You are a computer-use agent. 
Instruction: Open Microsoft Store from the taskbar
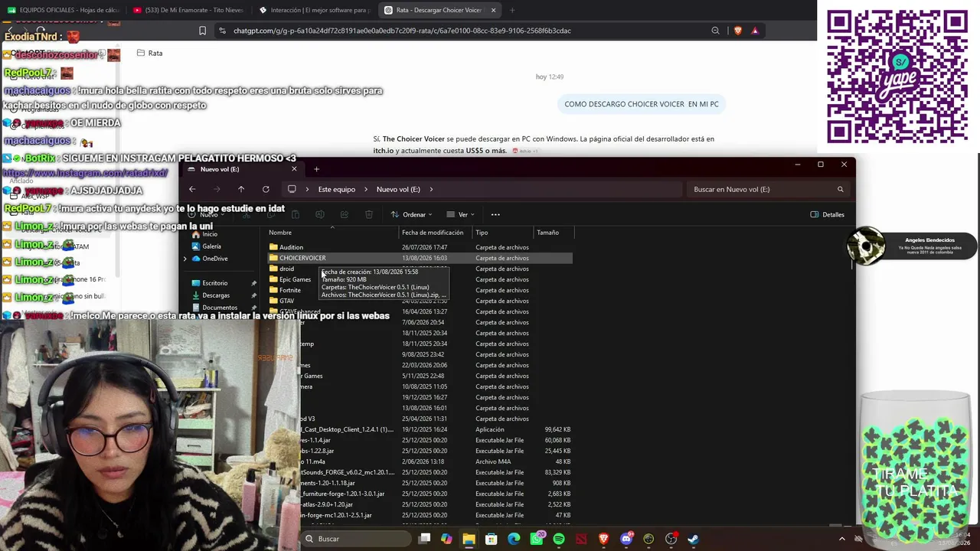pos(492,539)
